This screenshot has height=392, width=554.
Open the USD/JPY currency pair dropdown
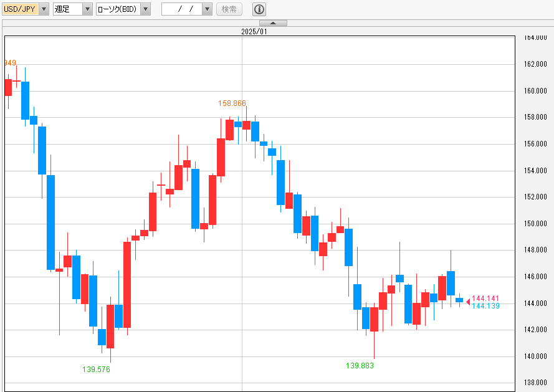click(44, 9)
